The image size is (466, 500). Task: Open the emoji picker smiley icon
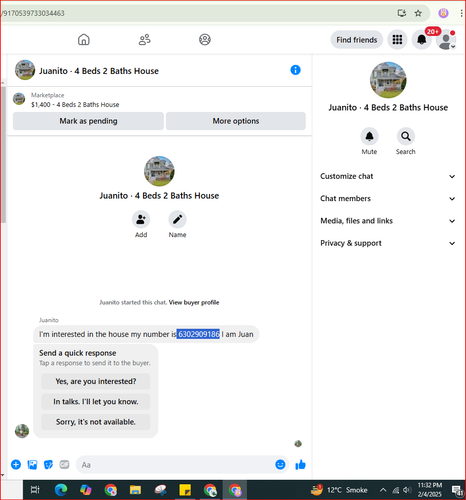pyautogui.click(x=280, y=465)
